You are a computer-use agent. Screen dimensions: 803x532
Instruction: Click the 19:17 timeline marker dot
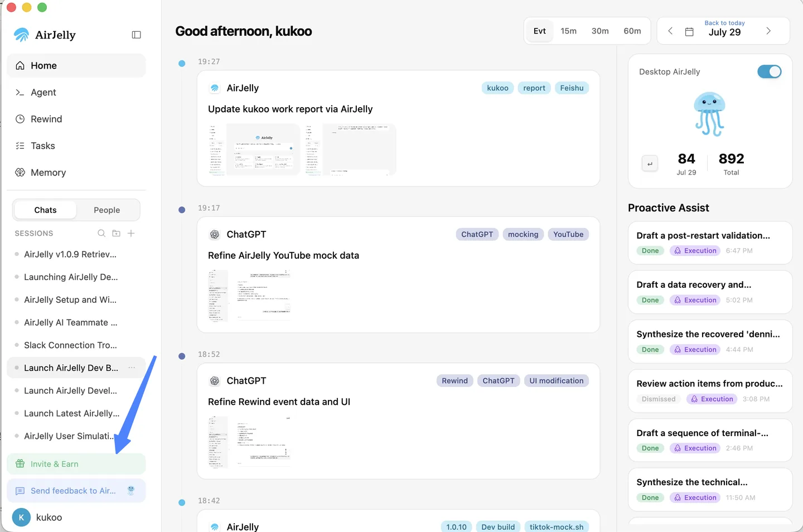pyautogui.click(x=182, y=210)
